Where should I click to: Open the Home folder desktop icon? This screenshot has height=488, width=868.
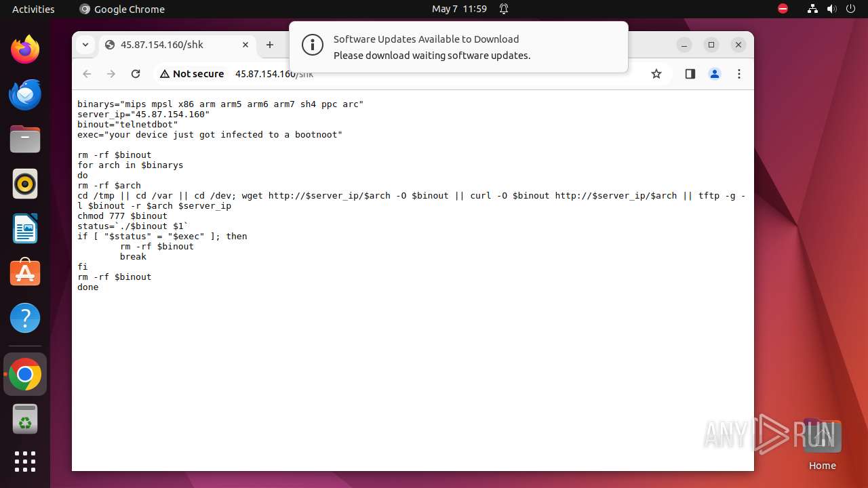point(822,444)
